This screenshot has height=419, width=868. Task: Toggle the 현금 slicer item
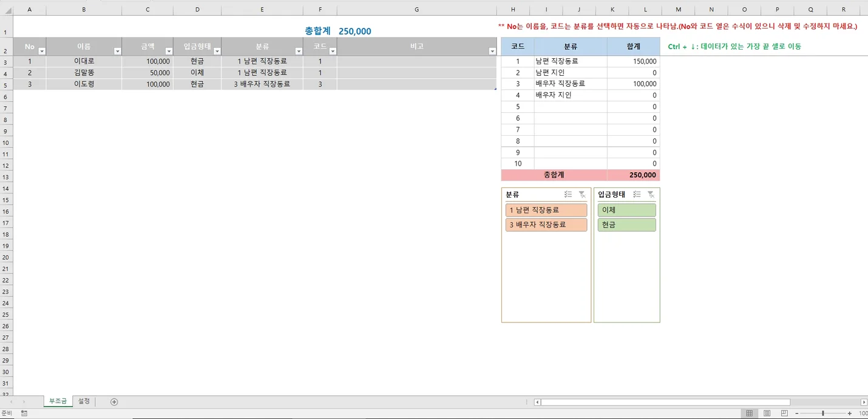tap(626, 225)
